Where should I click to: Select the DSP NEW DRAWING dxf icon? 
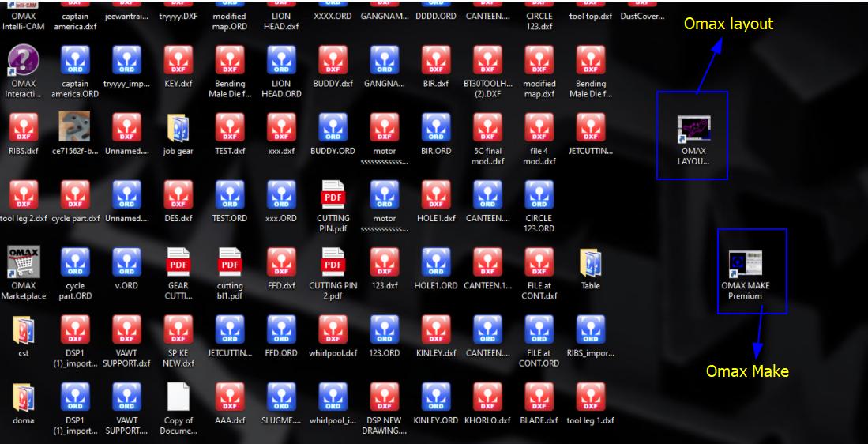pyautogui.click(x=384, y=397)
